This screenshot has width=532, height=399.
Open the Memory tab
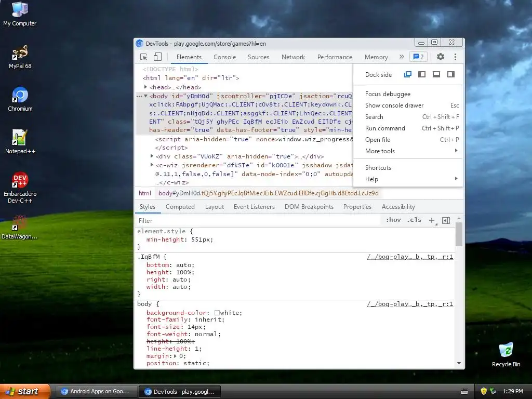(376, 57)
